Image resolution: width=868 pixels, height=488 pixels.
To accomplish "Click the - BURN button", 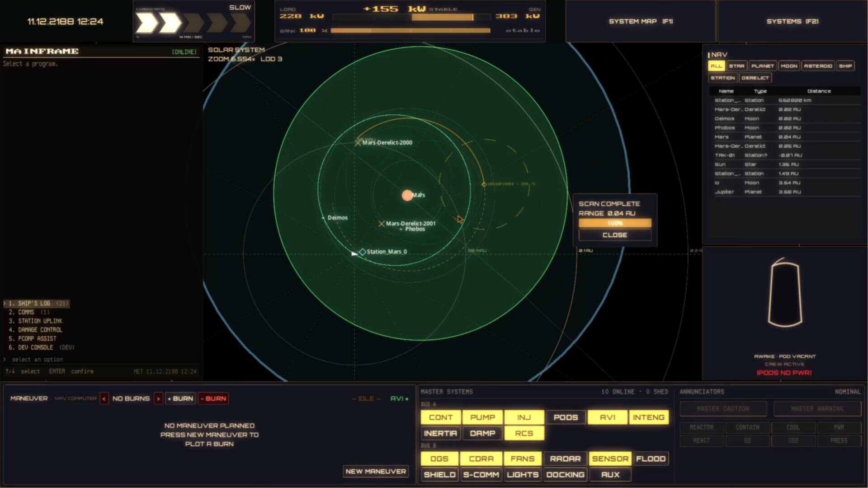I will [213, 399].
